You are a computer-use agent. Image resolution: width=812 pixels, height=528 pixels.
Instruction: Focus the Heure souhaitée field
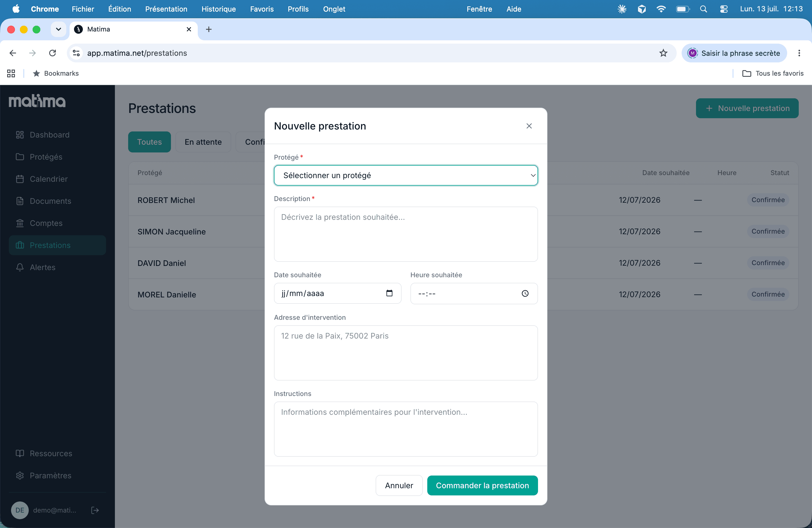pos(474,293)
